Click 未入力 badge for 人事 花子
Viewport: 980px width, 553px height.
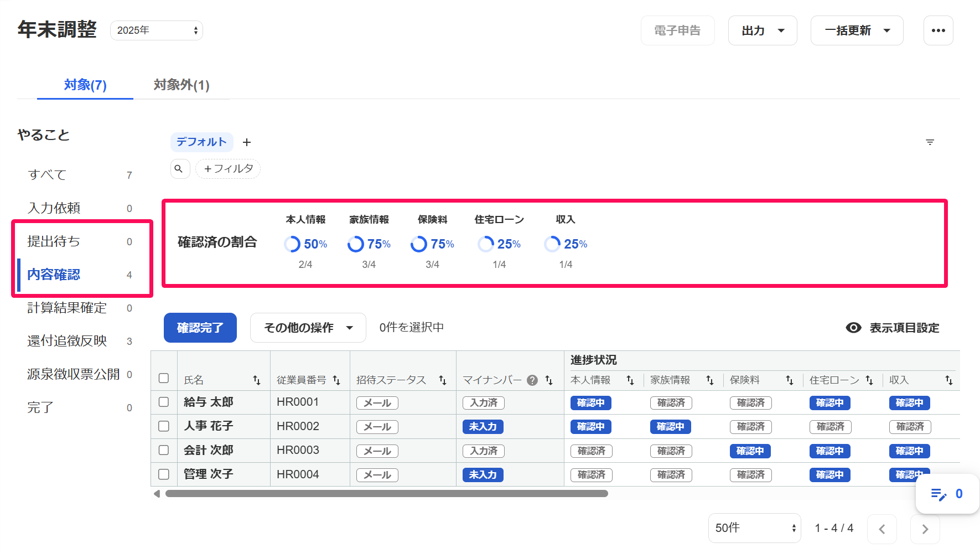tap(483, 427)
